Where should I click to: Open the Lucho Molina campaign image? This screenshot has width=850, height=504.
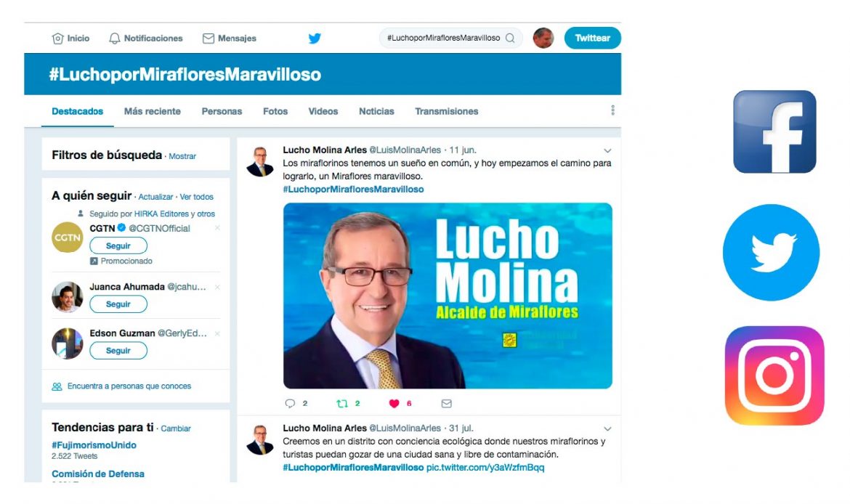click(448, 296)
